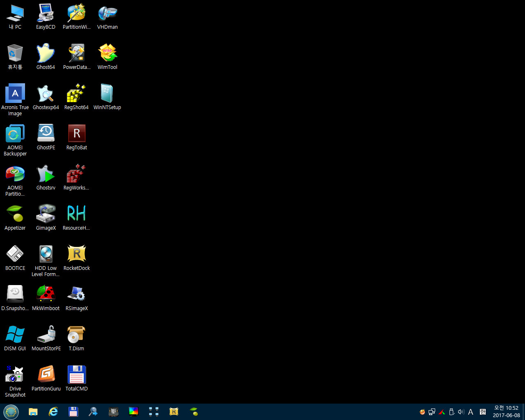Open the volume speaker tray icon
This screenshot has width=525, height=420.
(461, 412)
